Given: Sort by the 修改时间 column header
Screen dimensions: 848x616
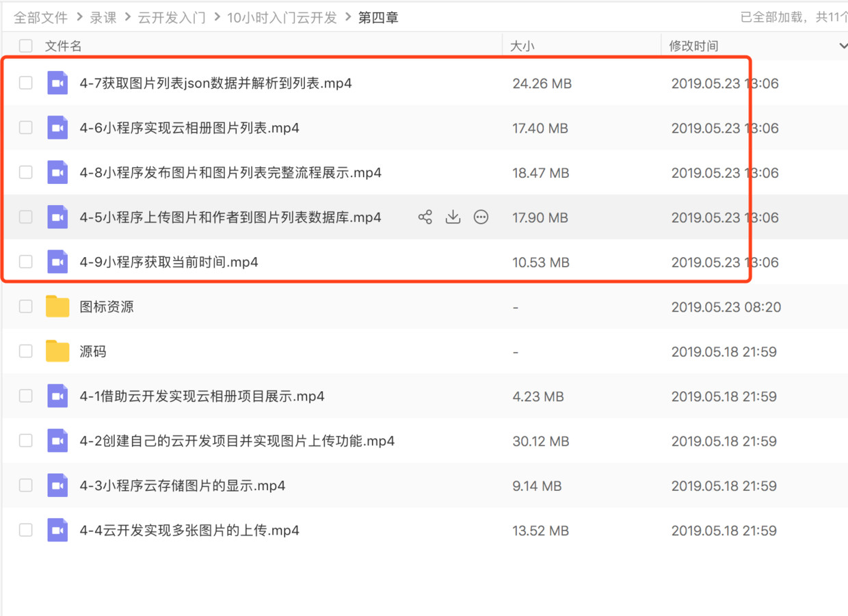Looking at the screenshot, I should [x=693, y=46].
